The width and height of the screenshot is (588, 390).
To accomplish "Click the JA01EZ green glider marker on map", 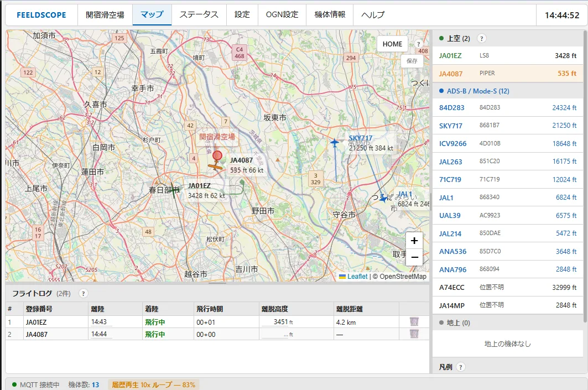I will [x=174, y=190].
